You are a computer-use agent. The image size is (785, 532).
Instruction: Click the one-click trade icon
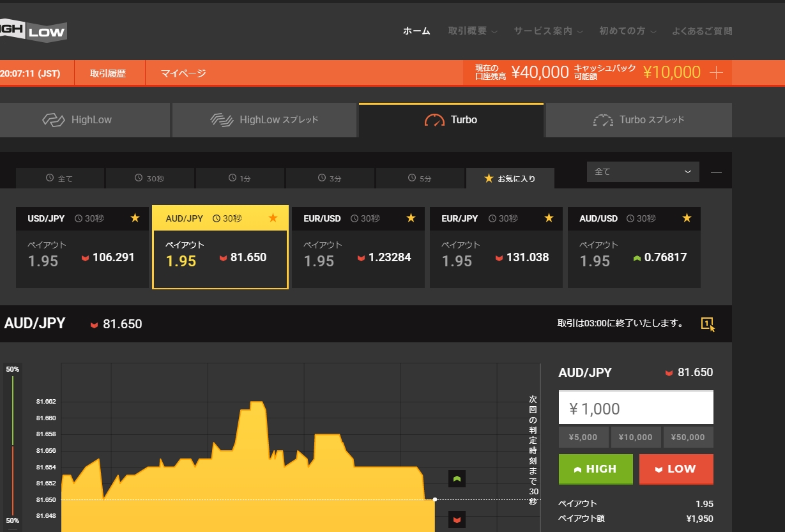[708, 324]
